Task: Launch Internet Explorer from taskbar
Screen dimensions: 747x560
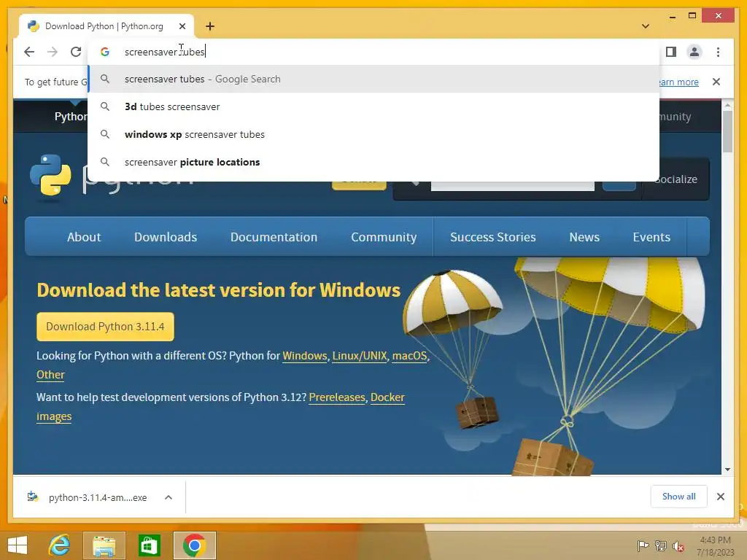Action: click(x=60, y=545)
